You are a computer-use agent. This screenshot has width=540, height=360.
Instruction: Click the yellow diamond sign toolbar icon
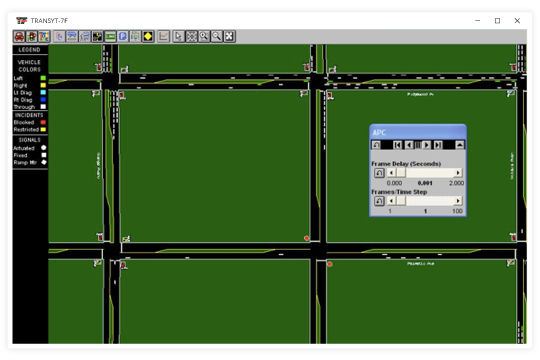148,37
